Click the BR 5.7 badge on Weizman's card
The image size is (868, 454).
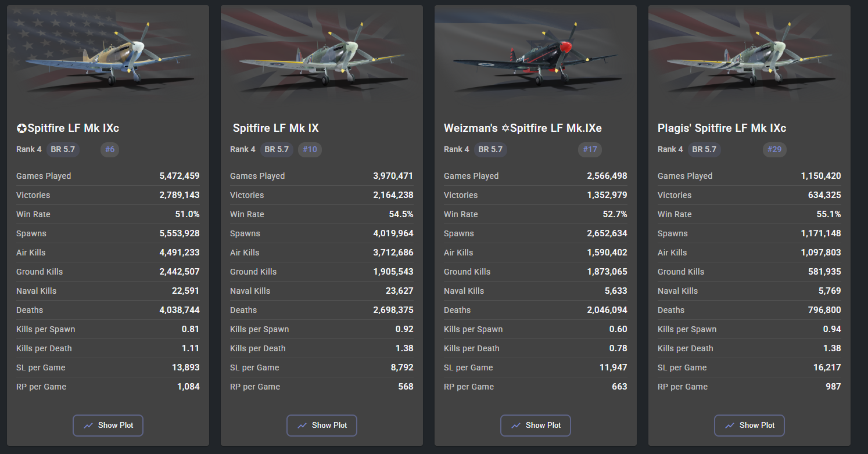click(490, 149)
